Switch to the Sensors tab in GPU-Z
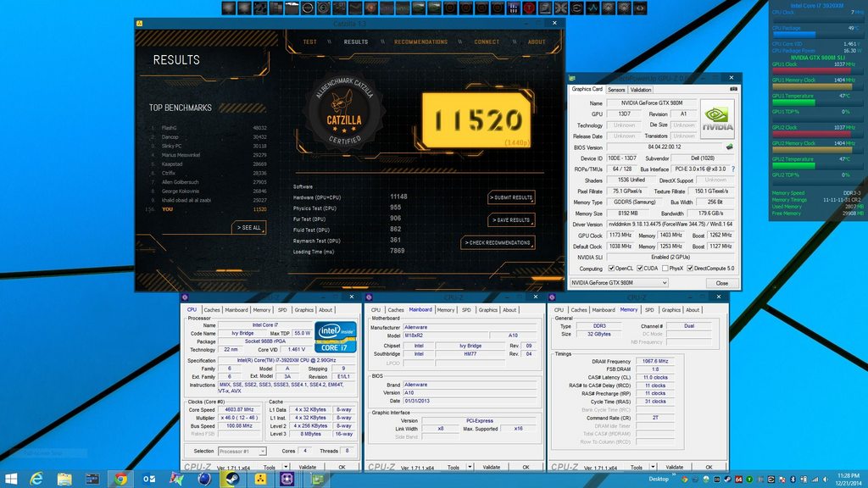Screen dimensions: 868x488 click(x=616, y=90)
